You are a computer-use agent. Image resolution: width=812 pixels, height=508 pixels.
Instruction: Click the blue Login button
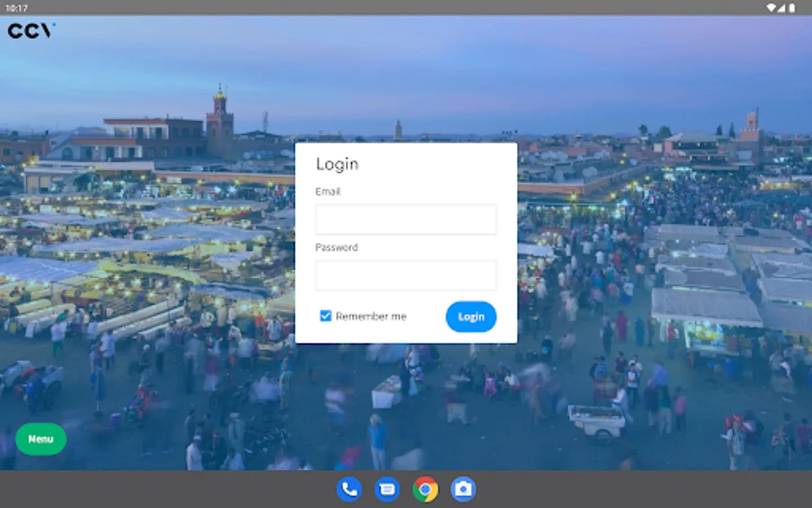pyautogui.click(x=471, y=317)
